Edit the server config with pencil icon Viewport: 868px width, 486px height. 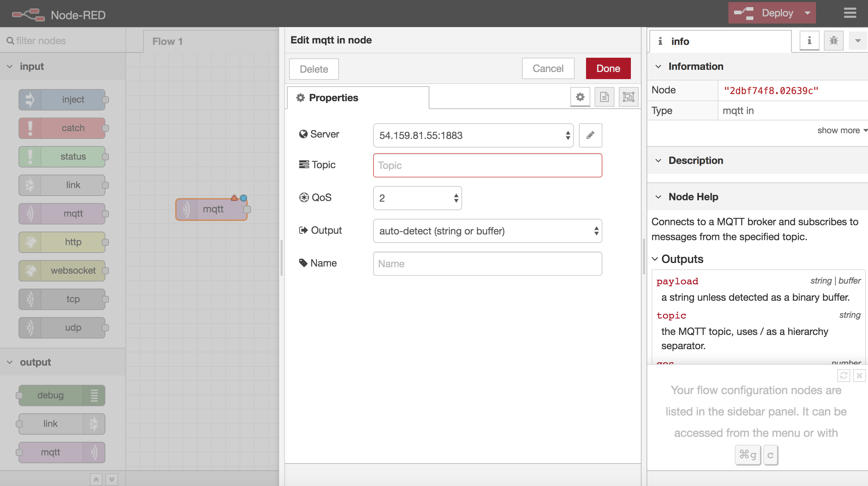(590, 135)
